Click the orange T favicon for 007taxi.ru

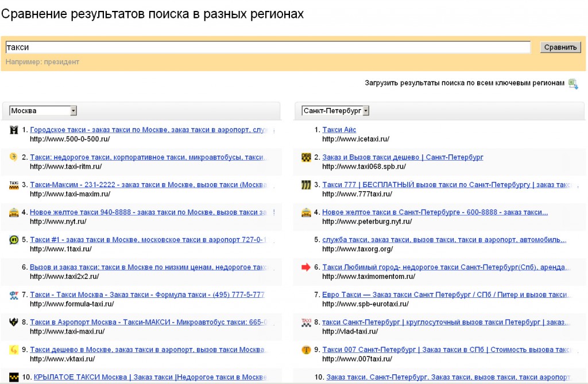pyautogui.click(x=307, y=350)
